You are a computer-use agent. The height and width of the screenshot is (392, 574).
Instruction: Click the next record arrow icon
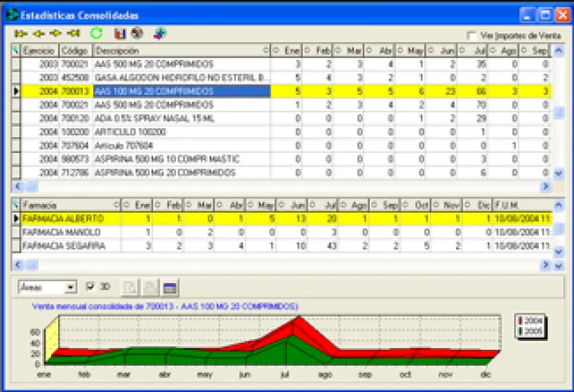(x=56, y=33)
